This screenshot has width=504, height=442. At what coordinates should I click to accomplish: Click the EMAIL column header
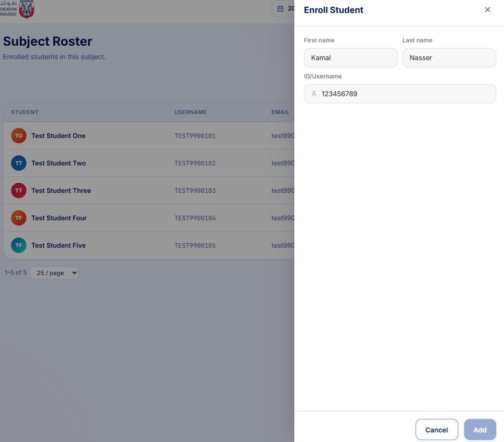[x=280, y=112]
